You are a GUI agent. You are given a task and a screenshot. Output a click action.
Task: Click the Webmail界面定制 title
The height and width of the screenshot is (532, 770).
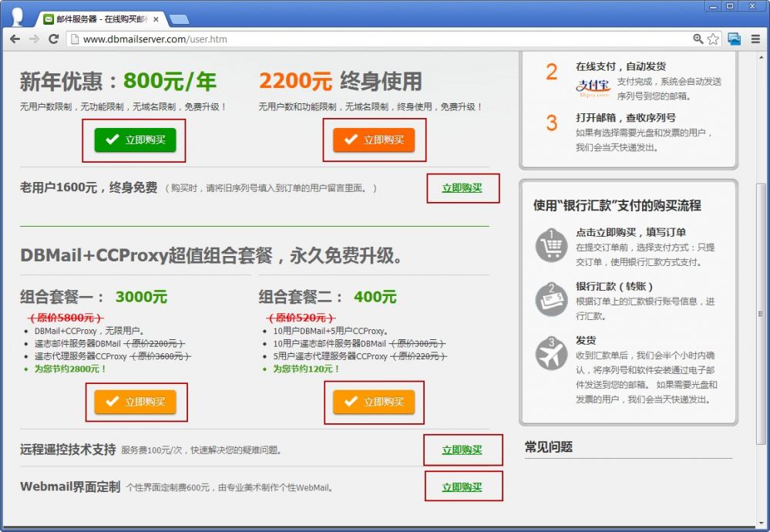coord(70,487)
